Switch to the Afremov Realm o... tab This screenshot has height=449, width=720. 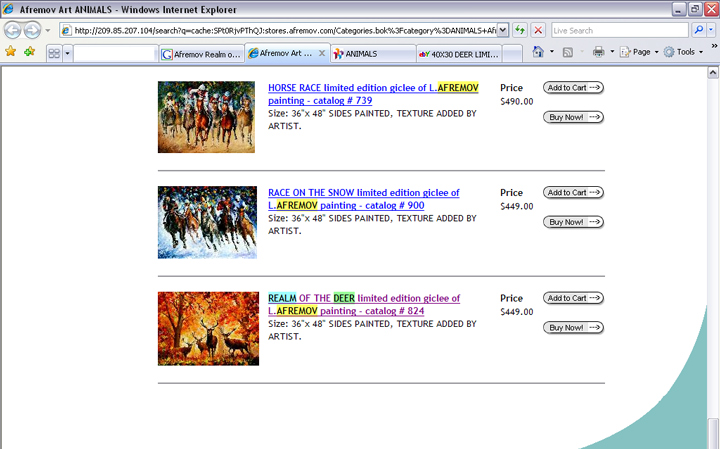202,54
